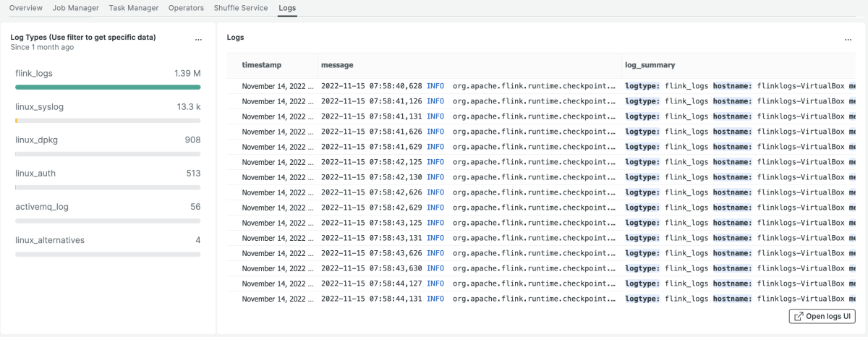Sort by the timestamp column header
This screenshot has height=337, width=868.
pyautogui.click(x=261, y=65)
